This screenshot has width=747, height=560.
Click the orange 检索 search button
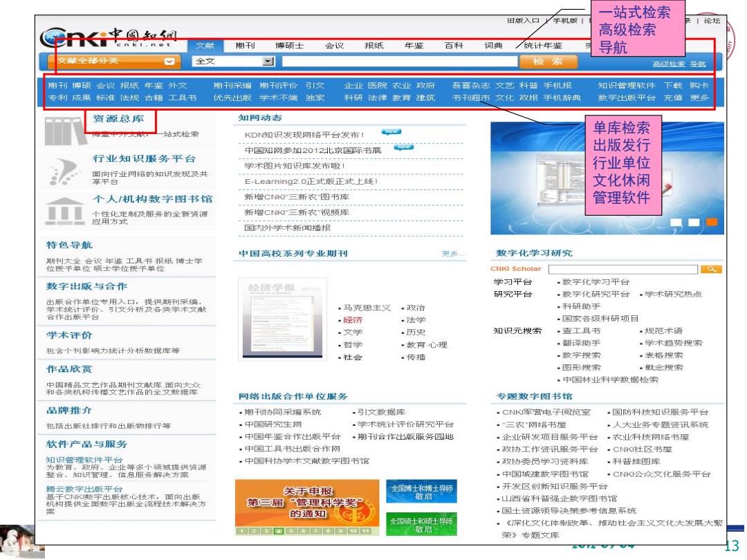tap(548, 61)
